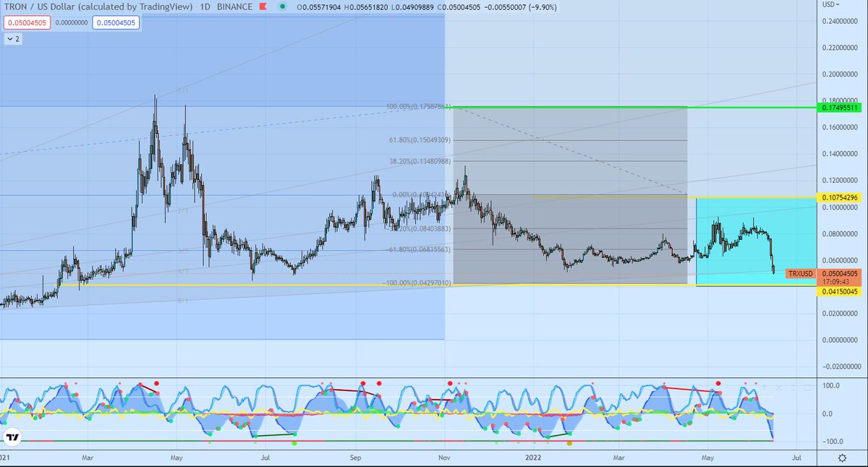Click the spread value 0.00000000
This screenshot has width=868, height=467.
point(71,22)
